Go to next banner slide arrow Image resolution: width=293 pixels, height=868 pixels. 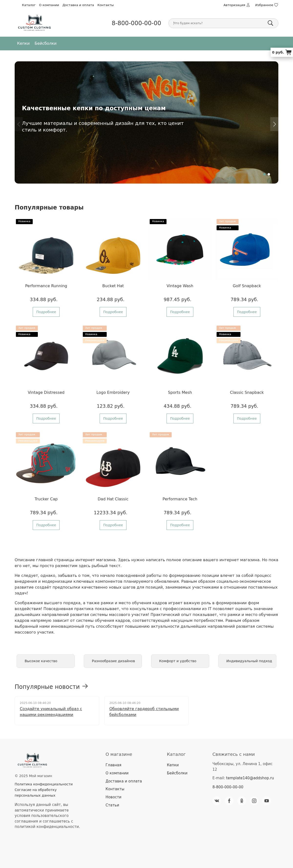tap(274, 124)
